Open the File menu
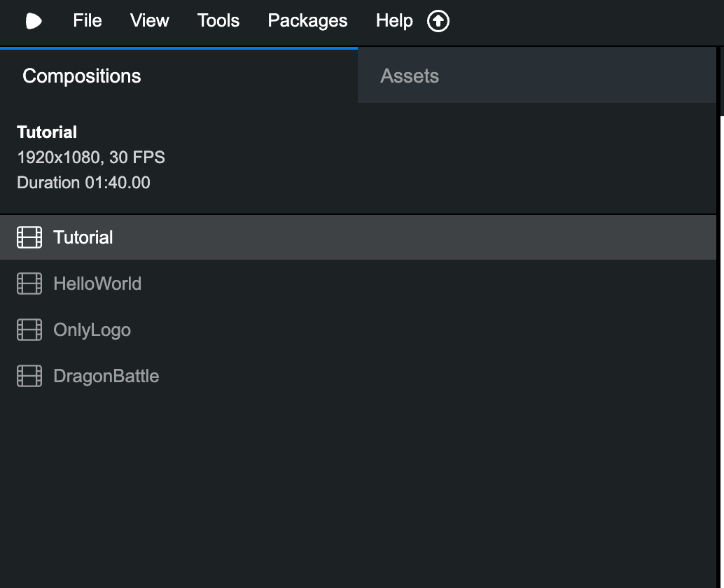 88,21
